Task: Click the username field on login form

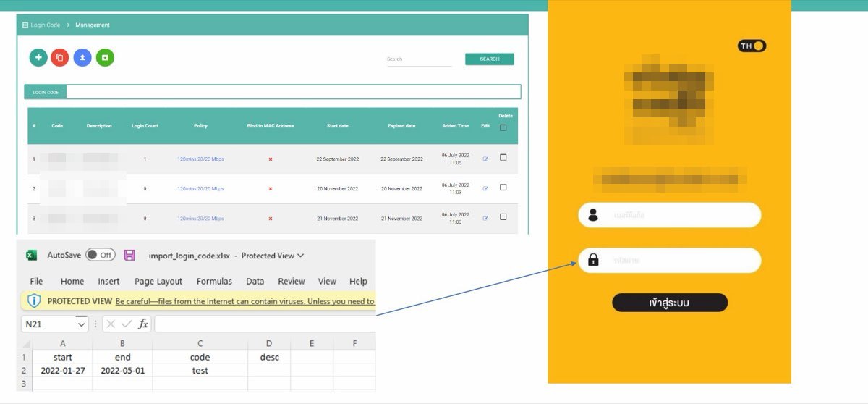Action: pyautogui.click(x=670, y=215)
